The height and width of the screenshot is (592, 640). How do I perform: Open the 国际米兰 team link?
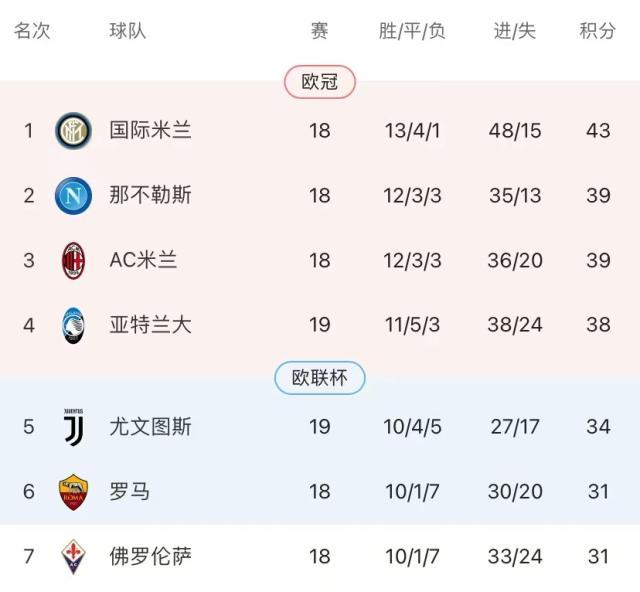click(x=150, y=131)
